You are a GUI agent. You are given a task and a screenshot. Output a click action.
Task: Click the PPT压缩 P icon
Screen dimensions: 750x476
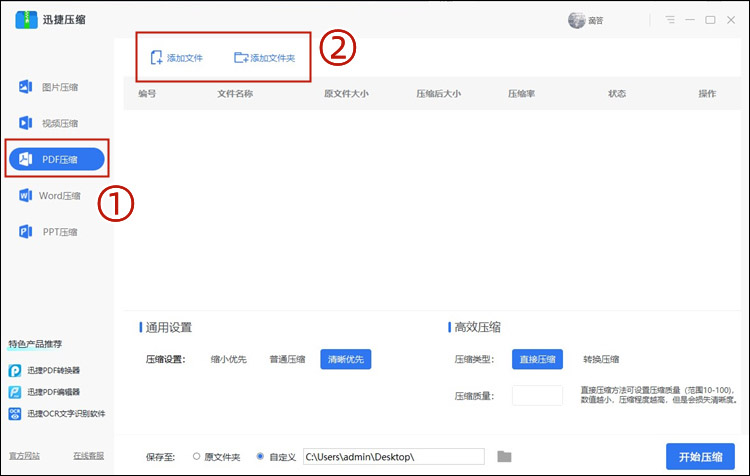click(25, 232)
